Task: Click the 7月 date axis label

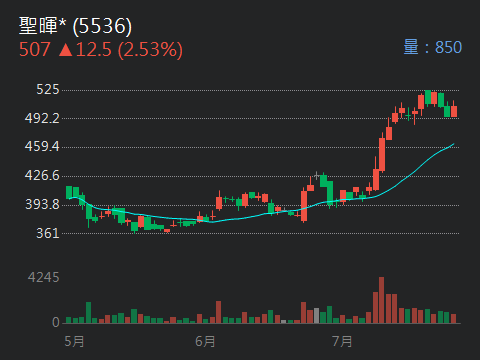Action: point(342,342)
